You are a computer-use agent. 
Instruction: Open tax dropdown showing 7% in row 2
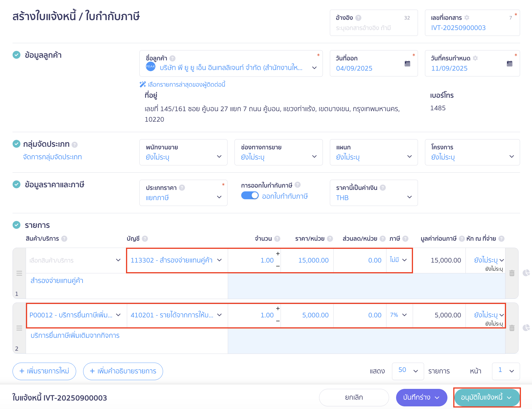[x=399, y=315]
